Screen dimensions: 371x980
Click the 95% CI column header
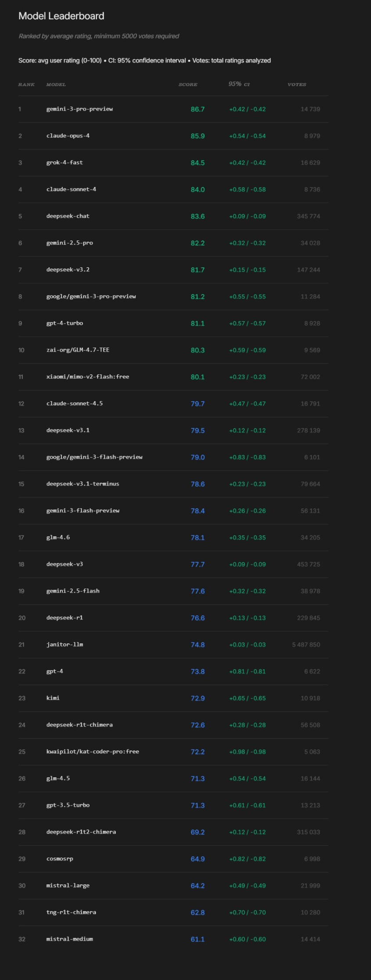pos(239,84)
